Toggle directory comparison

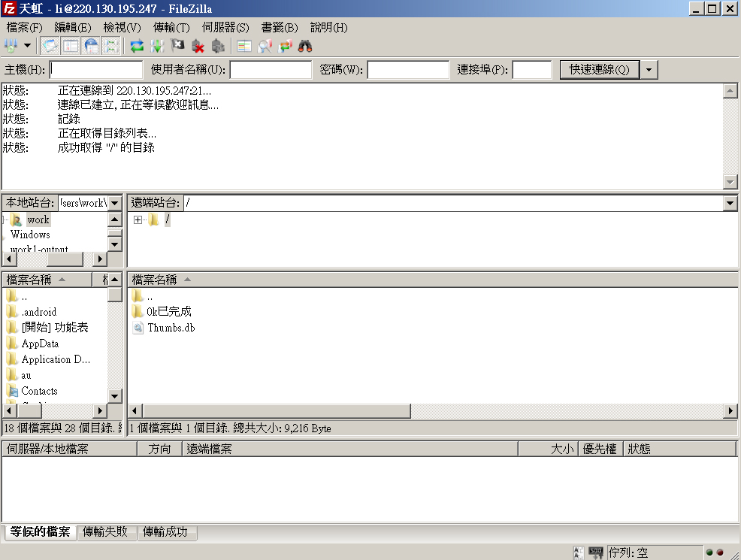pyautogui.click(x=265, y=47)
